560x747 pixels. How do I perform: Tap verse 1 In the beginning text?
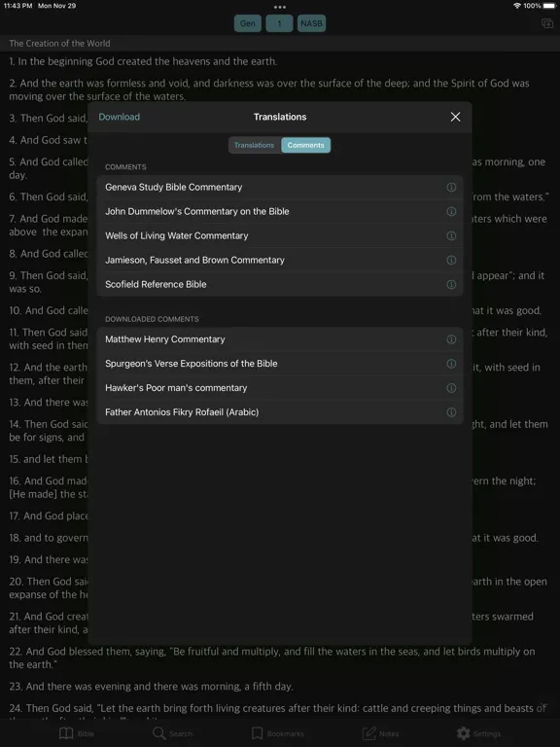[x=143, y=61]
